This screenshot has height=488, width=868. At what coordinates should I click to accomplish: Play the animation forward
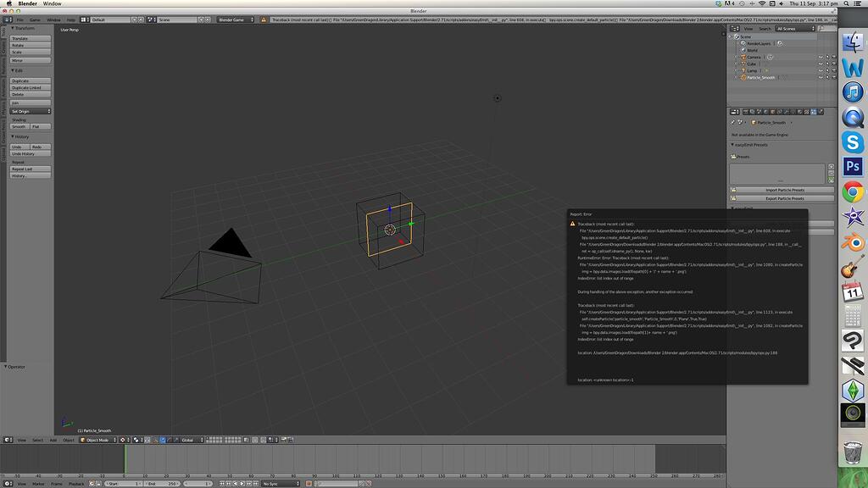pos(242,484)
